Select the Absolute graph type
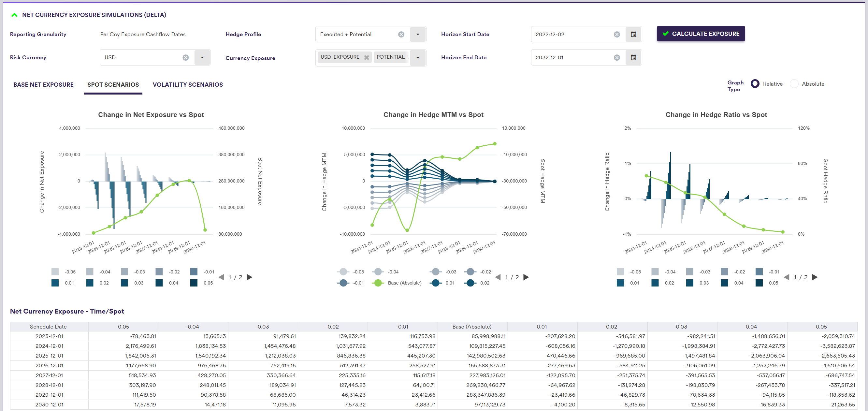The height and width of the screenshot is (411, 868). click(794, 84)
